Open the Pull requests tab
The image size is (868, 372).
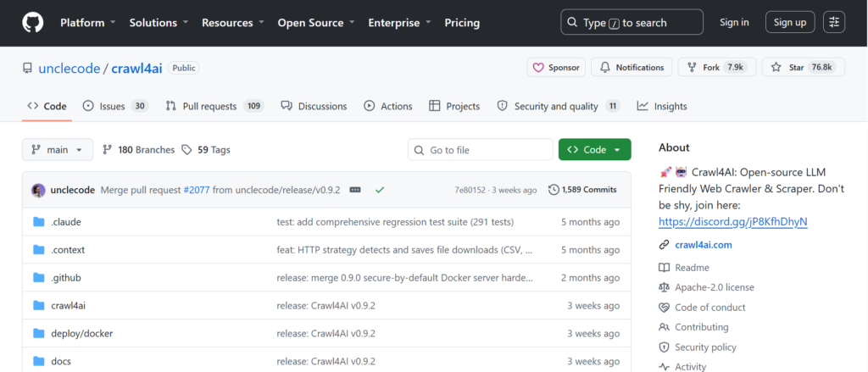[215, 106]
